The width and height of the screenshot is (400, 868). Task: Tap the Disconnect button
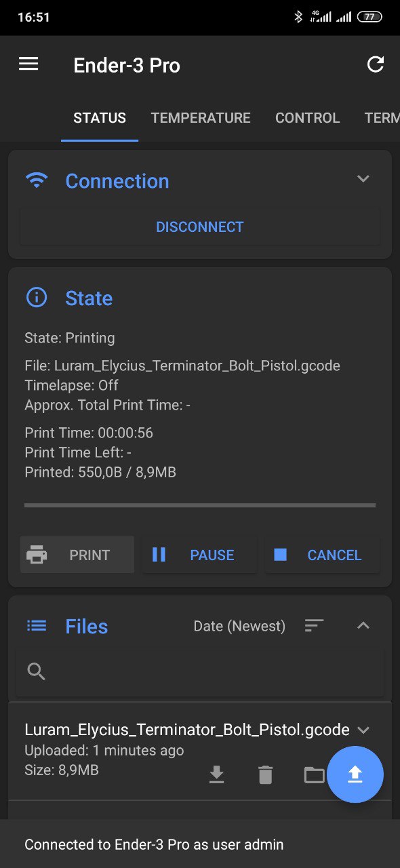pyautogui.click(x=200, y=227)
